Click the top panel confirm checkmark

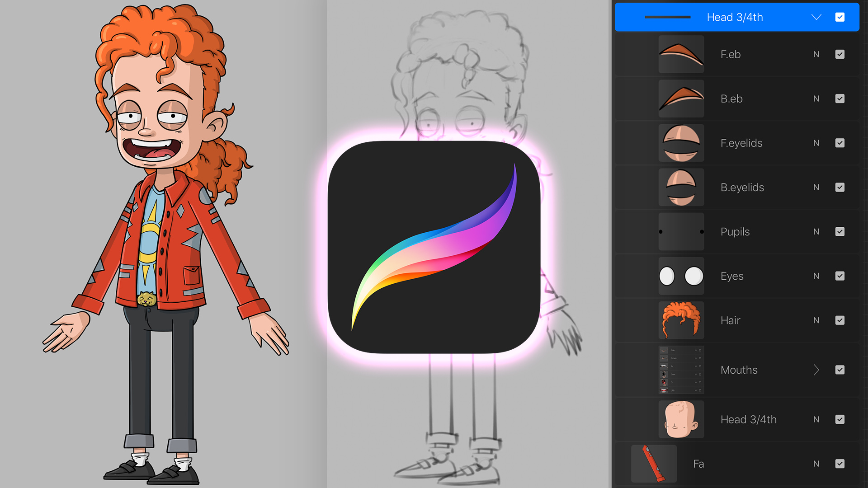840,17
